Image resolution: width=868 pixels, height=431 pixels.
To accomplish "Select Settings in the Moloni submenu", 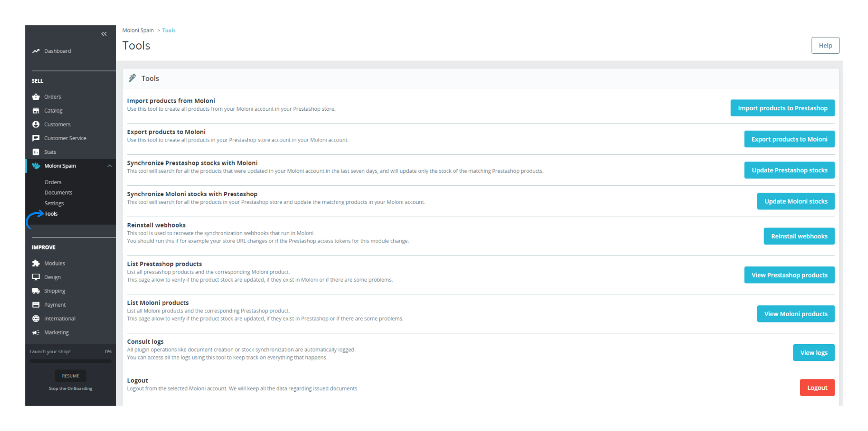I will 54,203.
